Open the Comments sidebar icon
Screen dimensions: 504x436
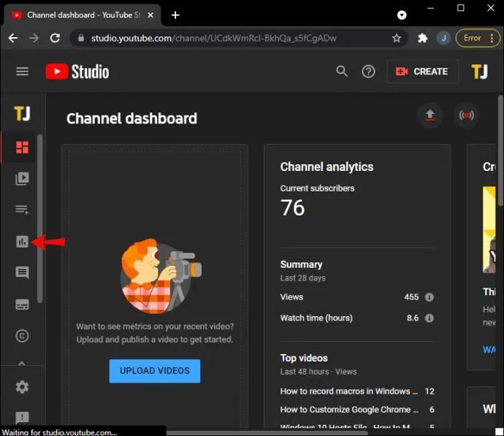[x=22, y=273]
